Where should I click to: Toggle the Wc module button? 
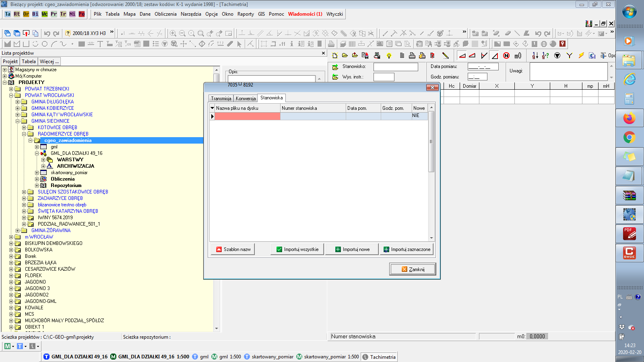pyautogui.click(x=45, y=14)
